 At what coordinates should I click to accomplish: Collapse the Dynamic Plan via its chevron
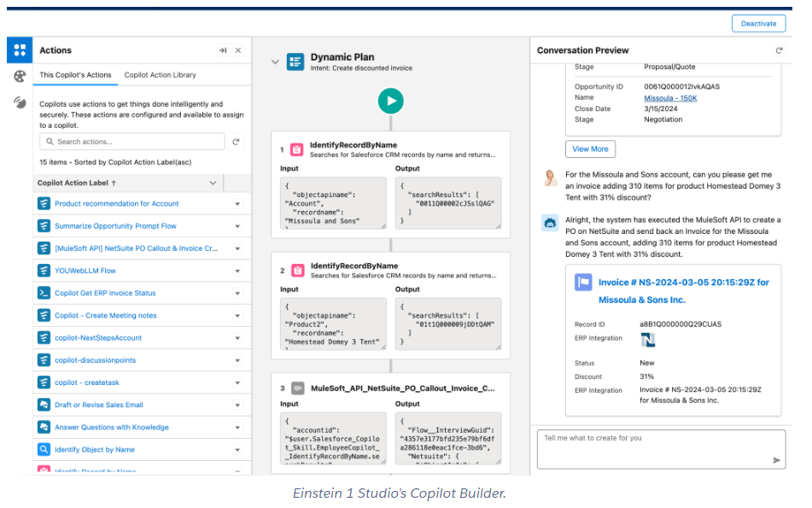[x=274, y=62]
